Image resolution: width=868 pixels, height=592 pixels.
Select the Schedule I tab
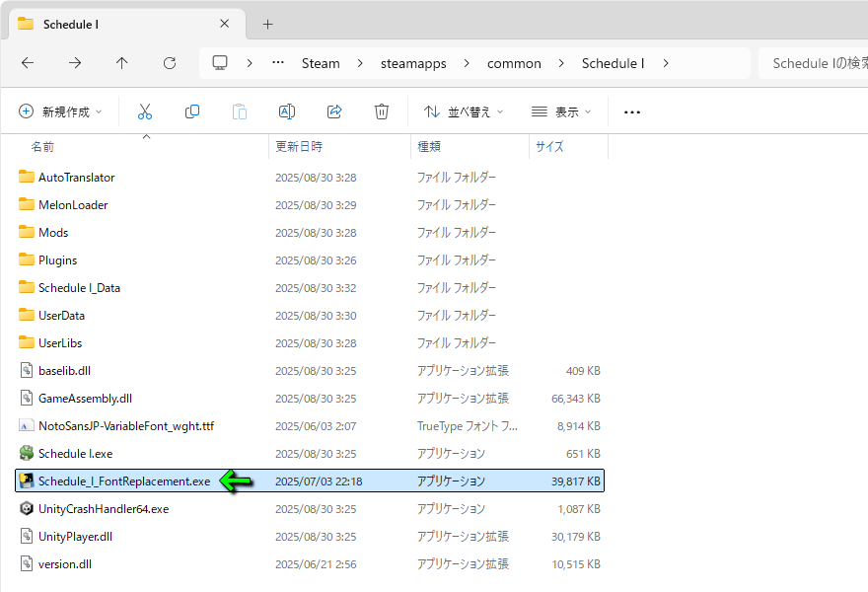(127, 24)
